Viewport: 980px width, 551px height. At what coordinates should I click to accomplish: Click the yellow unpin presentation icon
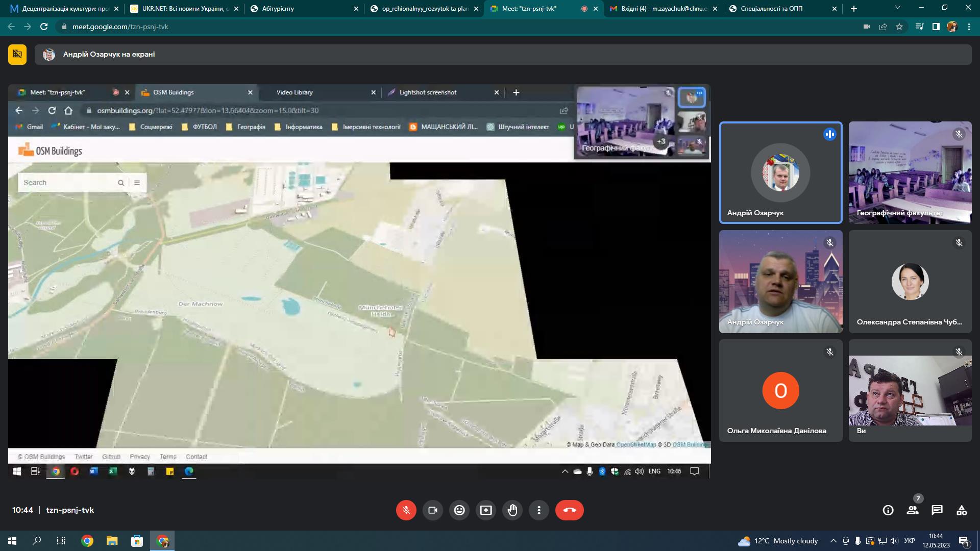pyautogui.click(x=17, y=54)
